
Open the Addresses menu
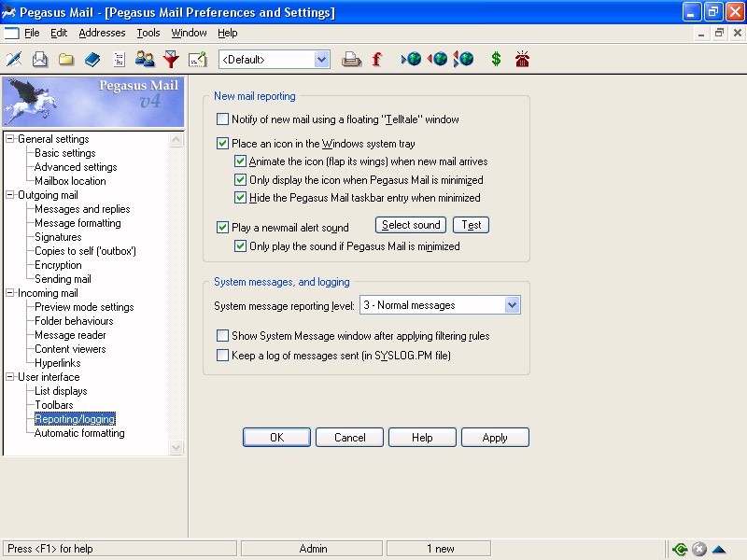tap(102, 33)
